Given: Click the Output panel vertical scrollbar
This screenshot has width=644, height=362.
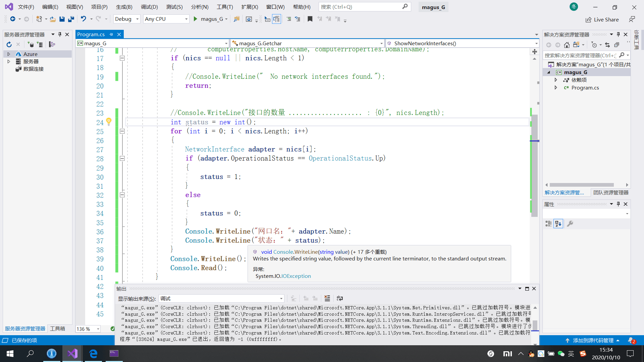Looking at the screenshot, I should 535,325.
